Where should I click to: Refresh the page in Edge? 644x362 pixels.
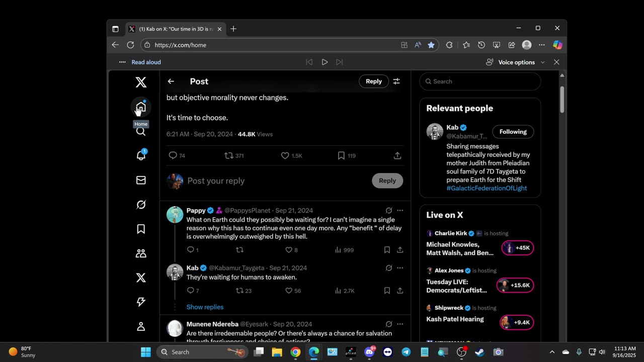[x=130, y=45]
